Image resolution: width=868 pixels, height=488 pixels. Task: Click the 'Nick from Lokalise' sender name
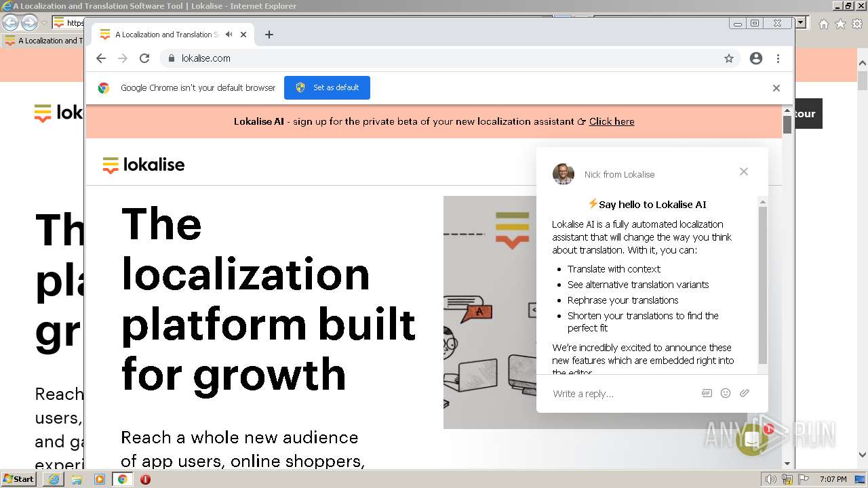click(x=620, y=174)
